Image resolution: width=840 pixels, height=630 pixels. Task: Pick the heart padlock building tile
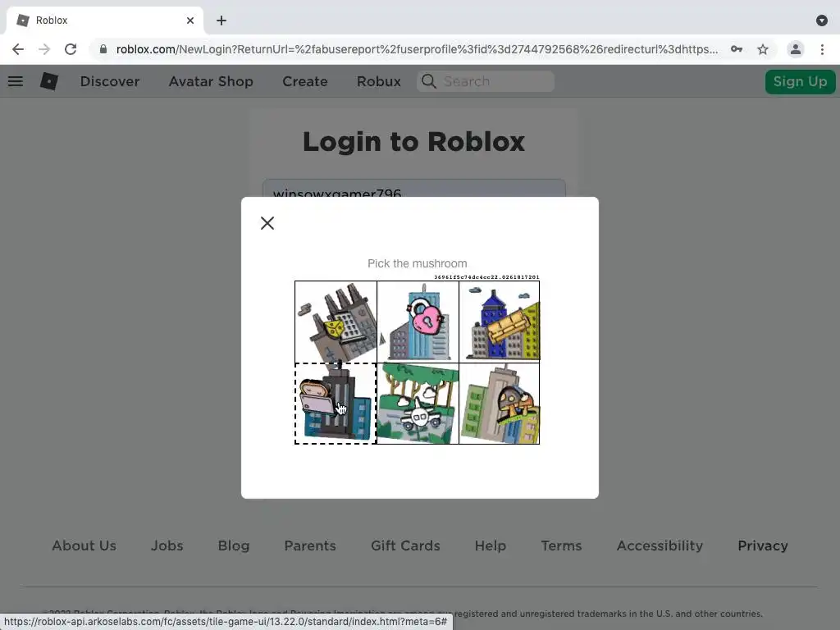tap(418, 322)
